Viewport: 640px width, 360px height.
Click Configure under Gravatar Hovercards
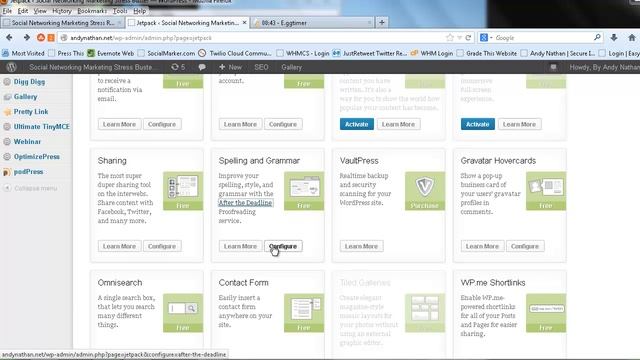coord(525,246)
